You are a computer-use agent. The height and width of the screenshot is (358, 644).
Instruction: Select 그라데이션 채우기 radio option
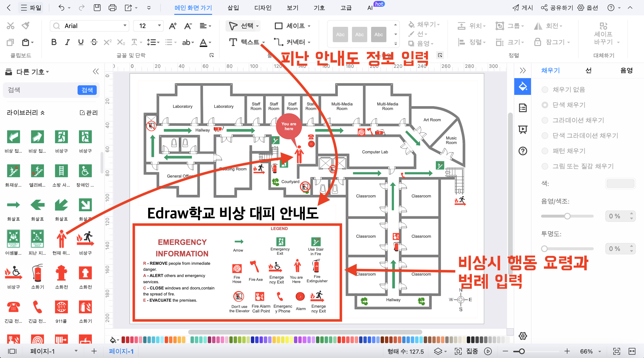(545, 120)
